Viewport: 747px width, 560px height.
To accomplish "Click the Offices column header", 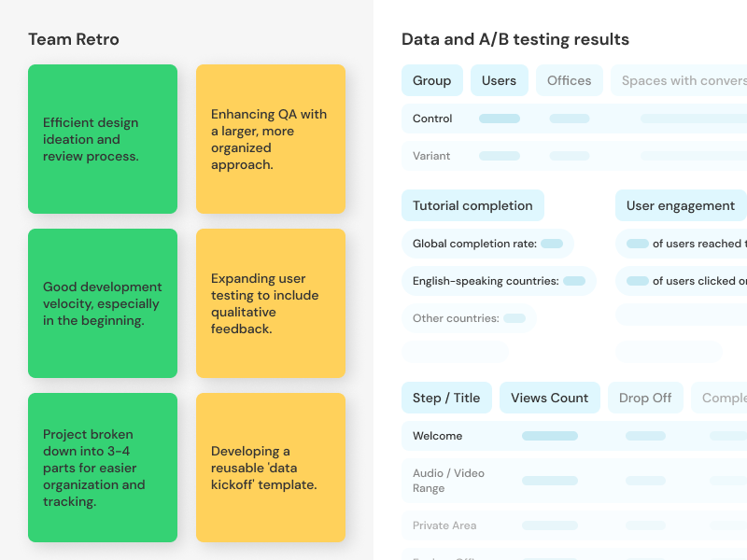I will click(x=570, y=80).
